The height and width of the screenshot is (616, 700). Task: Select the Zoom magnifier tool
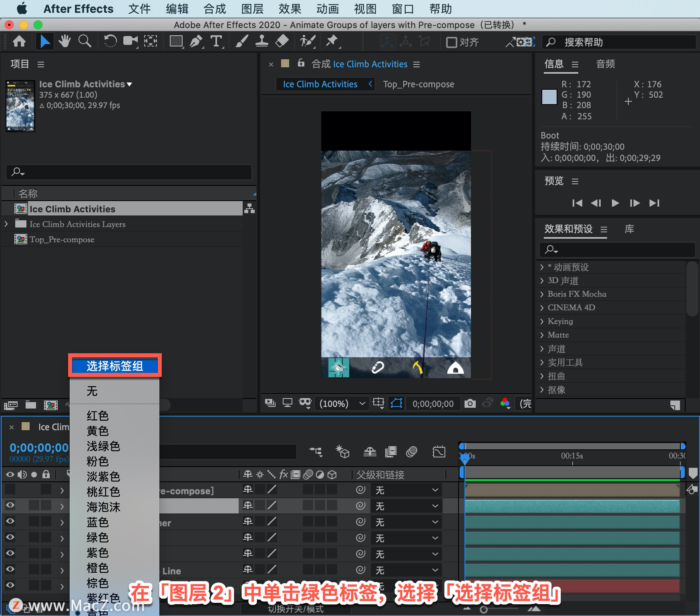pos(84,41)
